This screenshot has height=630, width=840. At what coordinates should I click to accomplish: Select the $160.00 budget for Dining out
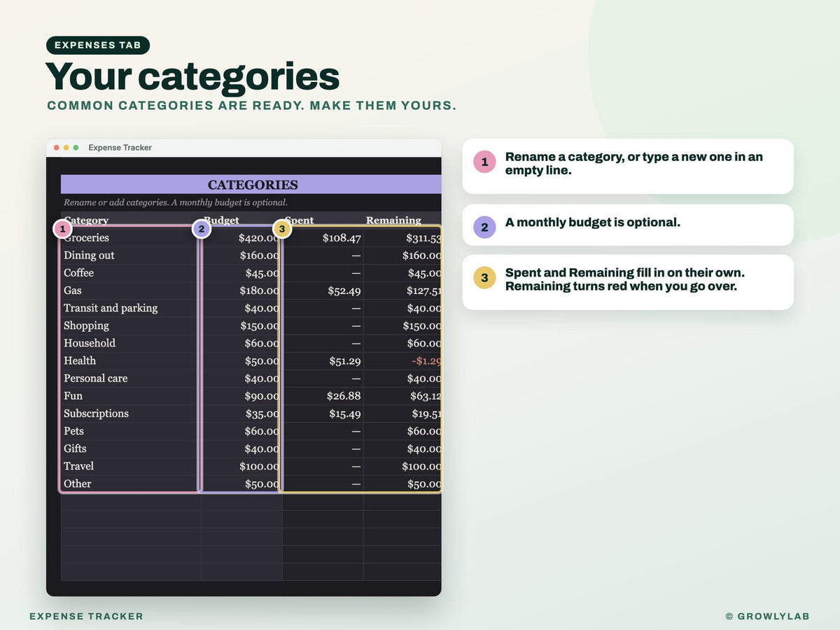(241, 255)
